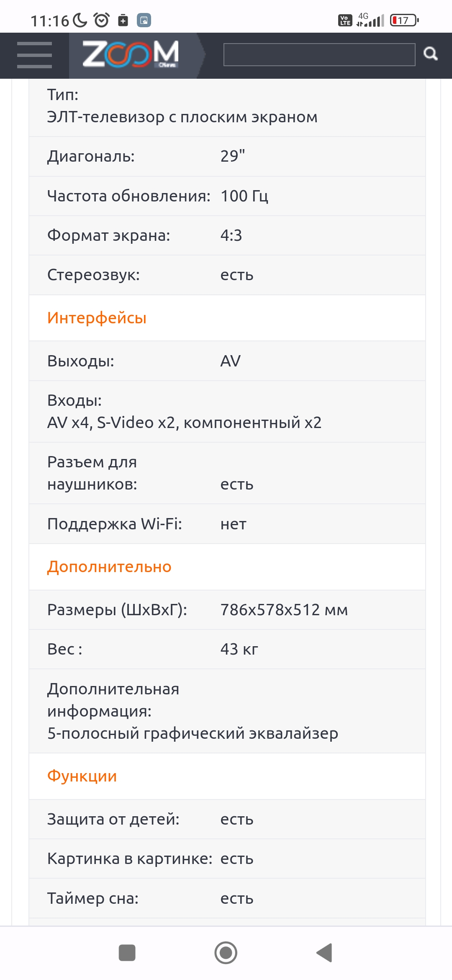
Task: Open the hamburger navigation menu
Action: tap(35, 55)
